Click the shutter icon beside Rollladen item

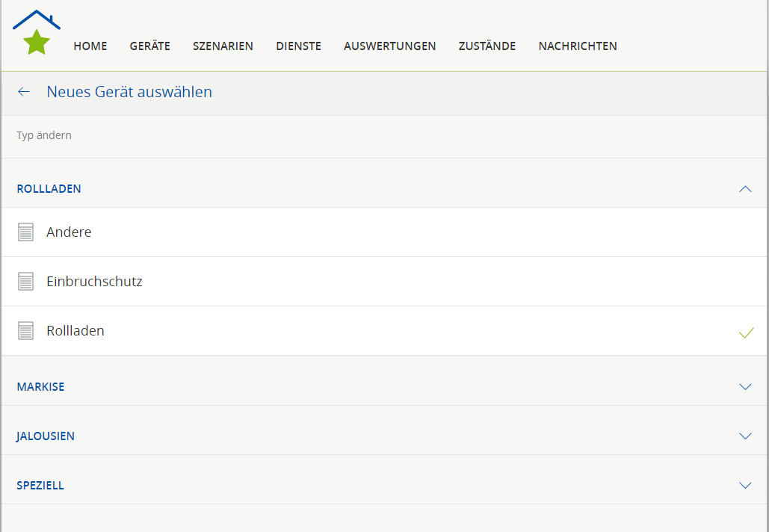[x=26, y=331]
